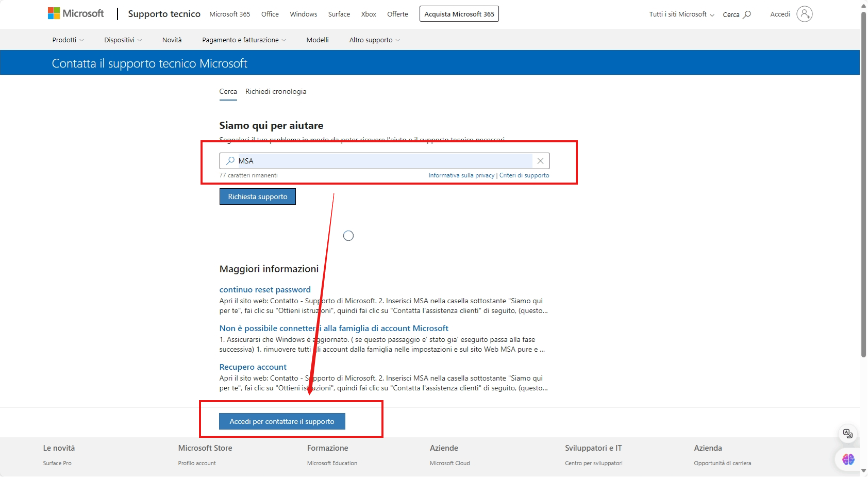Open Novità menu item
This screenshot has height=477, width=868.
coord(172,40)
